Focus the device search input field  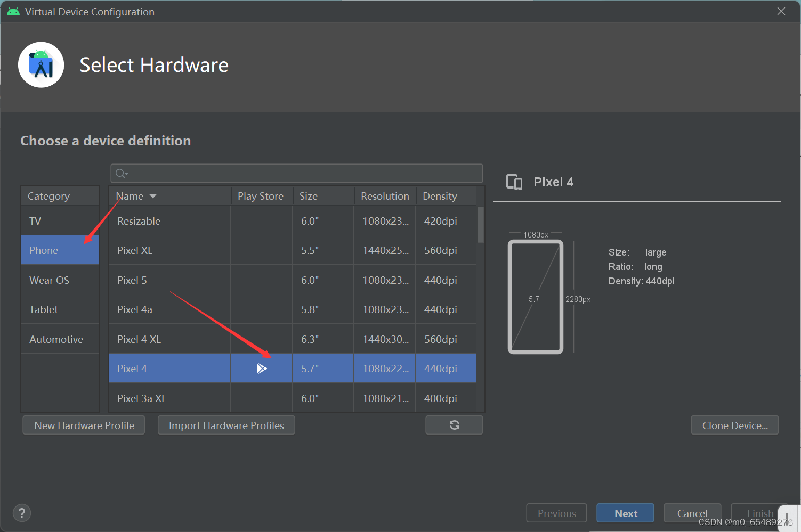tap(297, 174)
